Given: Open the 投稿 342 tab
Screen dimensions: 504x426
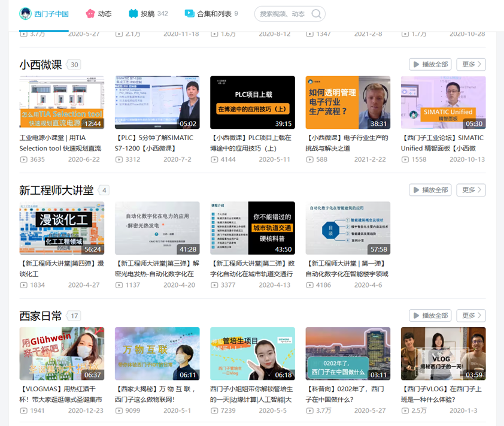Looking at the screenshot, I should (x=148, y=14).
